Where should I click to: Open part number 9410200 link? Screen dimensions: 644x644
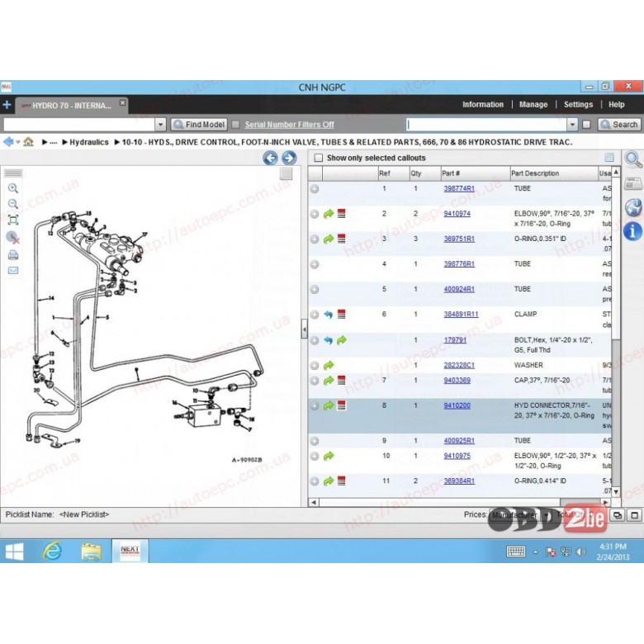tap(457, 405)
